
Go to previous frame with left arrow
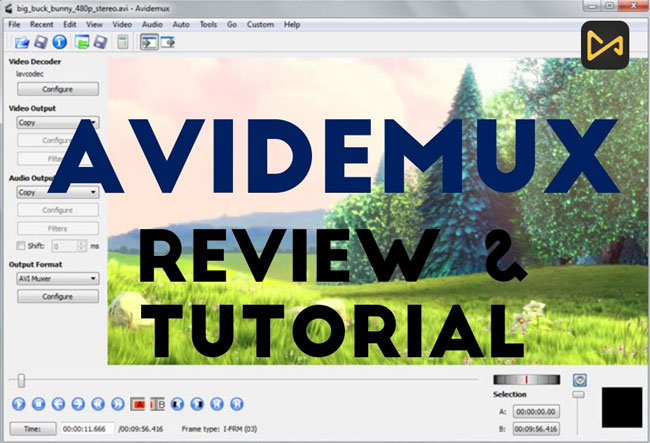click(x=58, y=404)
